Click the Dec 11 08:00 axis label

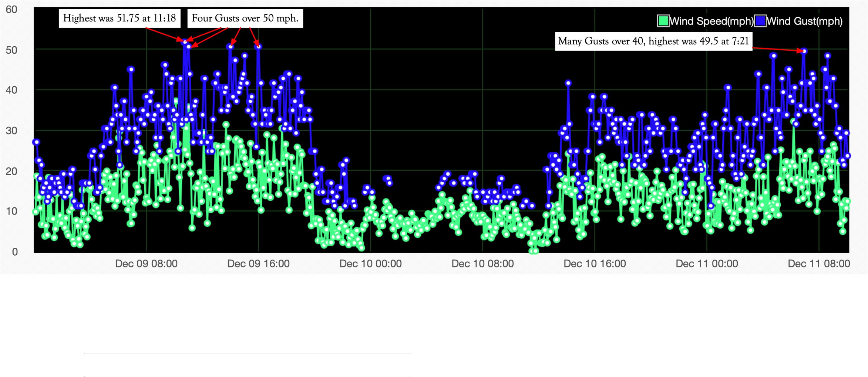[818, 264]
